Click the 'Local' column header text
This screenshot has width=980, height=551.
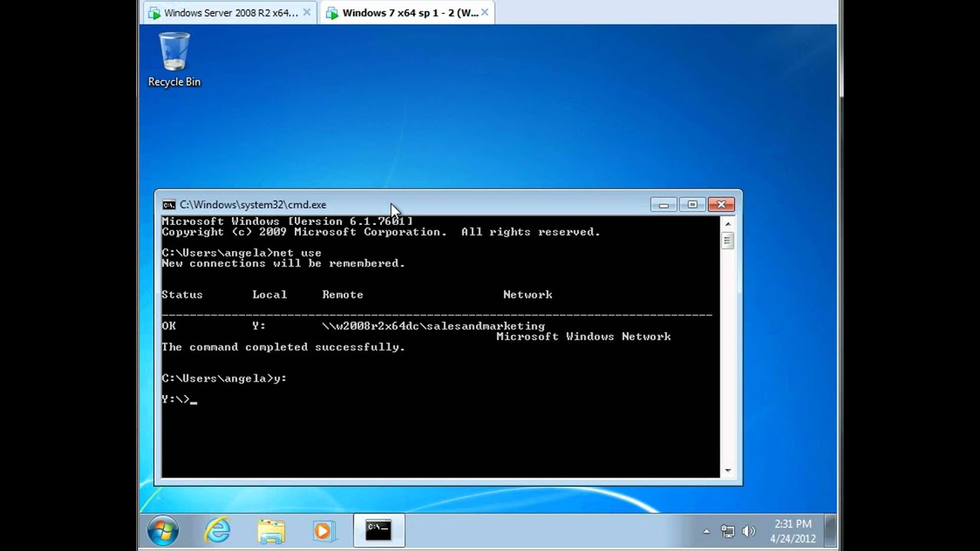[269, 295]
